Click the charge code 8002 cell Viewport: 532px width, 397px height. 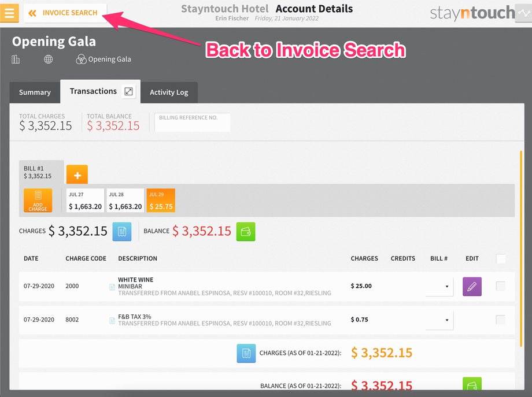72,320
